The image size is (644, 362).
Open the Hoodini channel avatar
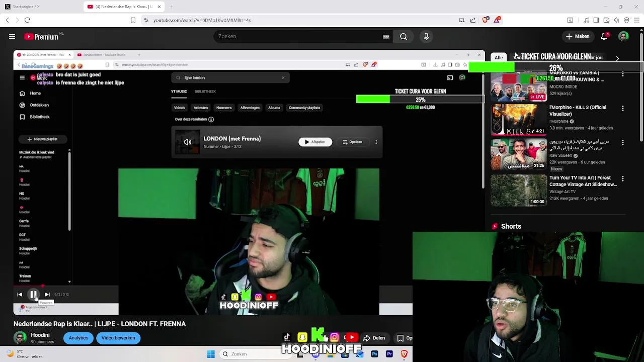pos(20,338)
